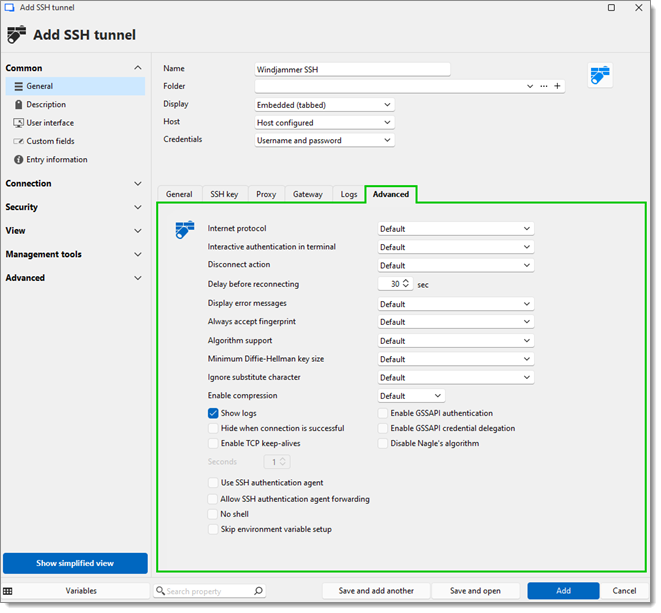Click the ellipsis browse icon for Folder

pyautogui.click(x=544, y=87)
